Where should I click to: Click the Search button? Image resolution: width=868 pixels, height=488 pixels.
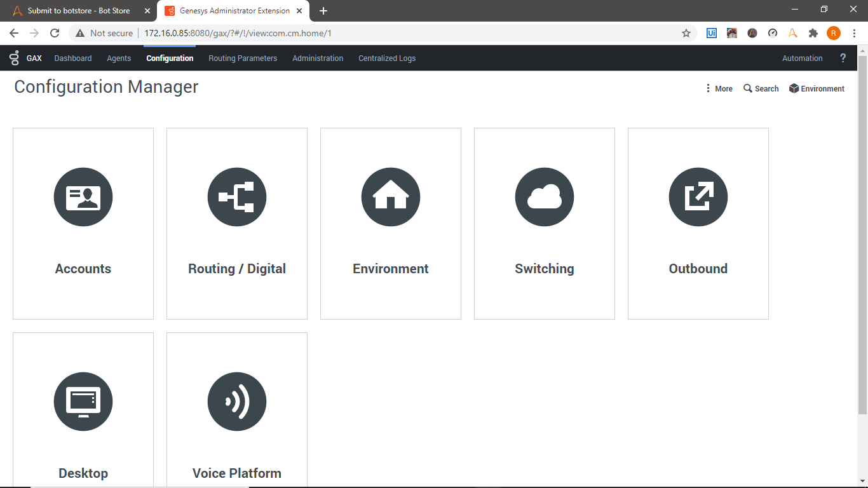point(761,89)
